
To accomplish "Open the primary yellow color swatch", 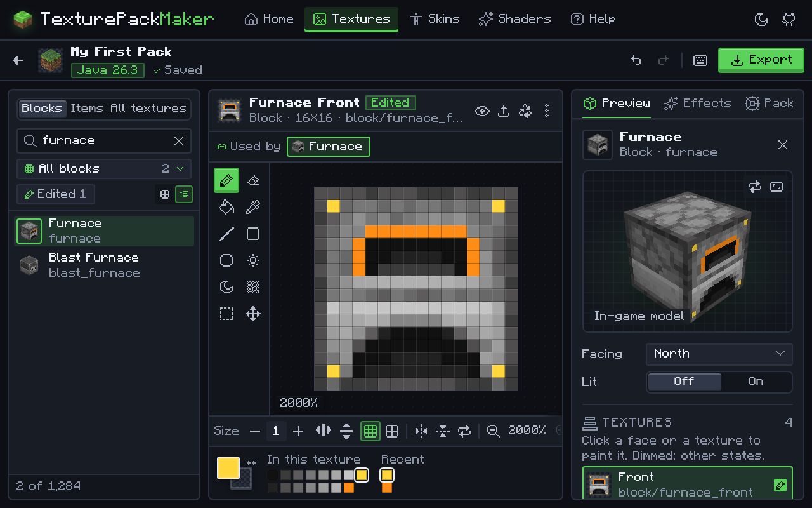I will 228,468.
